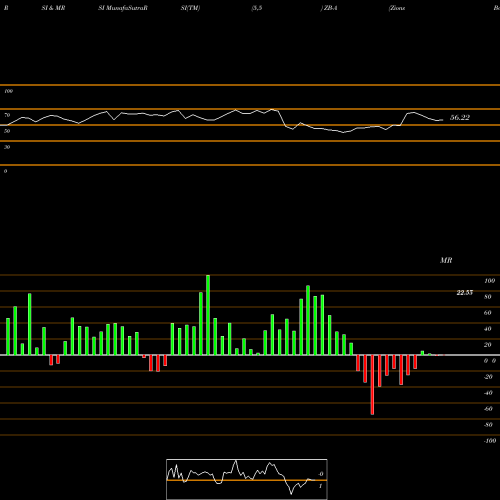Screen dimensions: 500x500
Task: Click the '(5,5' parameter text
Action: pyautogui.click(x=257, y=8)
